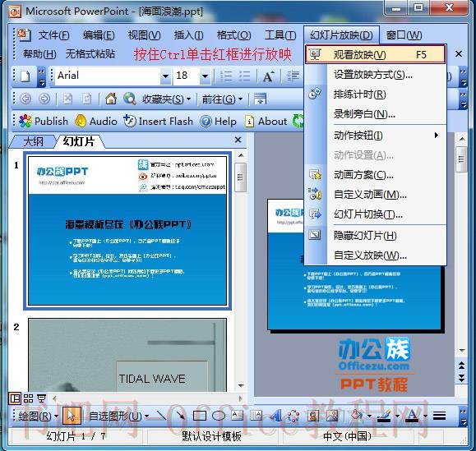The height and width of the screenshot is (451, 476).
Task: Open the 编辑(E) menu
Action: click(99, 35)
